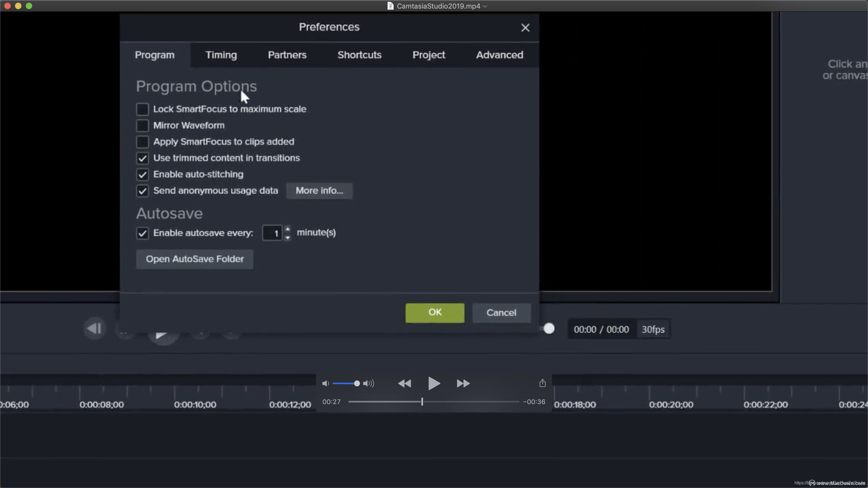Click the More info button

click(x=319, y=190)
